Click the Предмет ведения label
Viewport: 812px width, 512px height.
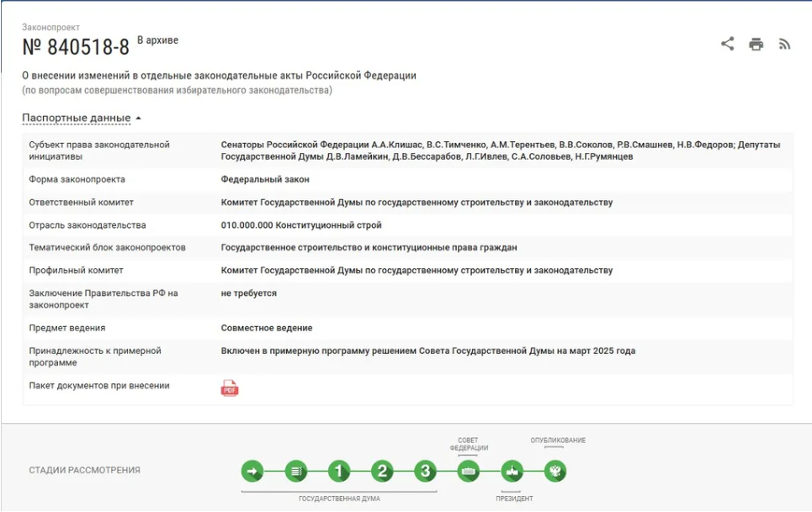[67, 328]
